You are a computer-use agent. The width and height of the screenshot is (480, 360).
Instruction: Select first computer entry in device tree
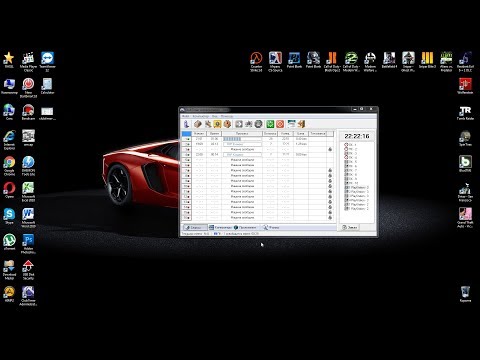tap(350, 145)
